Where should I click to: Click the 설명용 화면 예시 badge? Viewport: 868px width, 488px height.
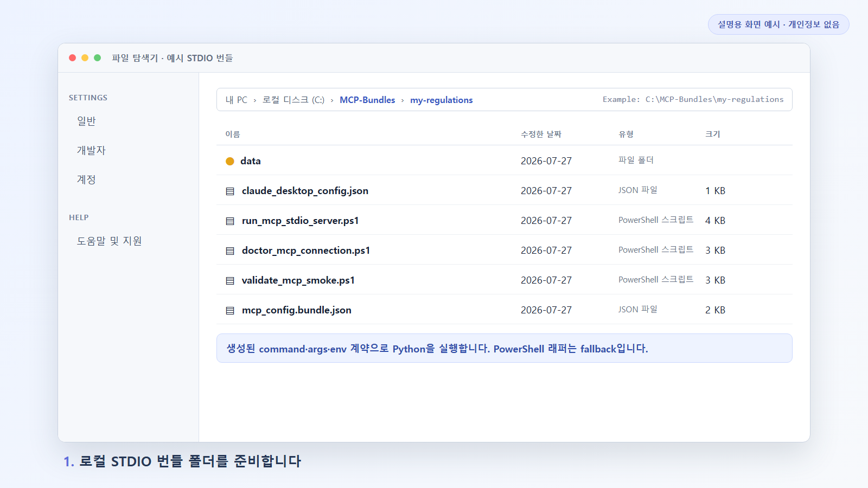pos(778,24)
